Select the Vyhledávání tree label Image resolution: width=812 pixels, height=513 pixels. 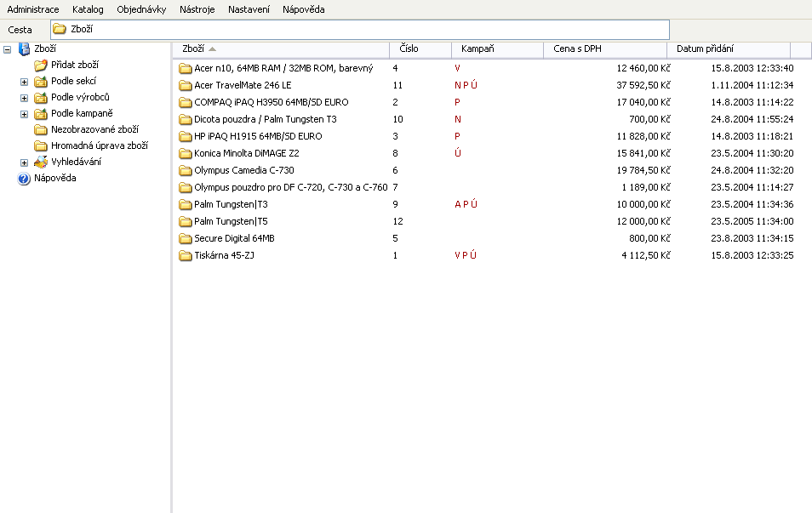coord(76,162)
